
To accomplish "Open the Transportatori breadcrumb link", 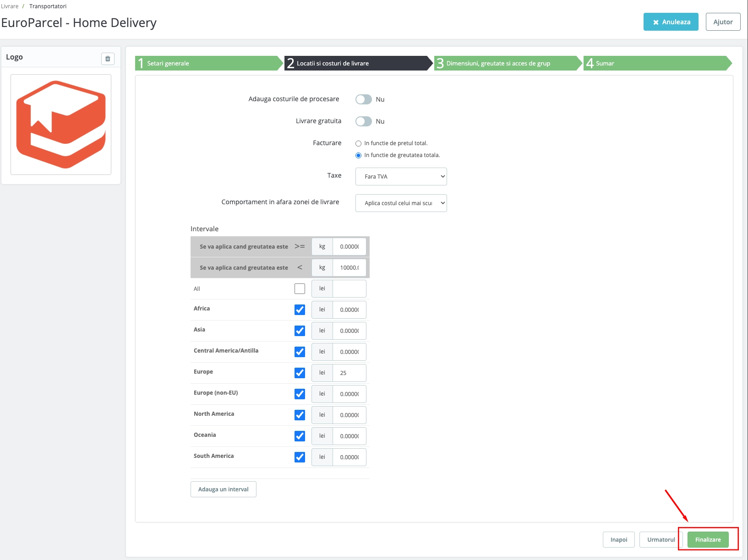I will [48, 6].
